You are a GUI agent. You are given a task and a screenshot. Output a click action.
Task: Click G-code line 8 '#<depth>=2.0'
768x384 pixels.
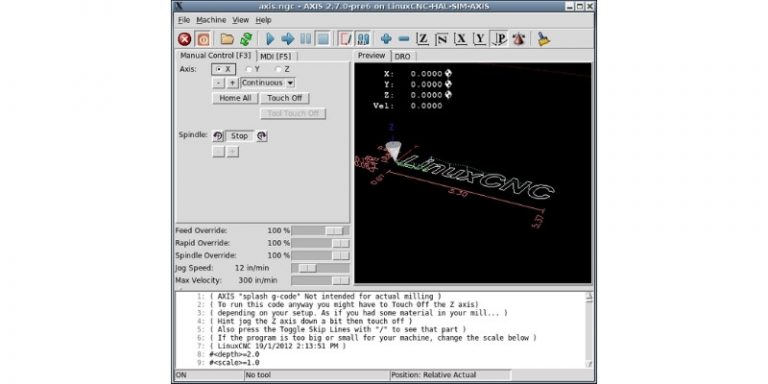[x=235, y=354]
